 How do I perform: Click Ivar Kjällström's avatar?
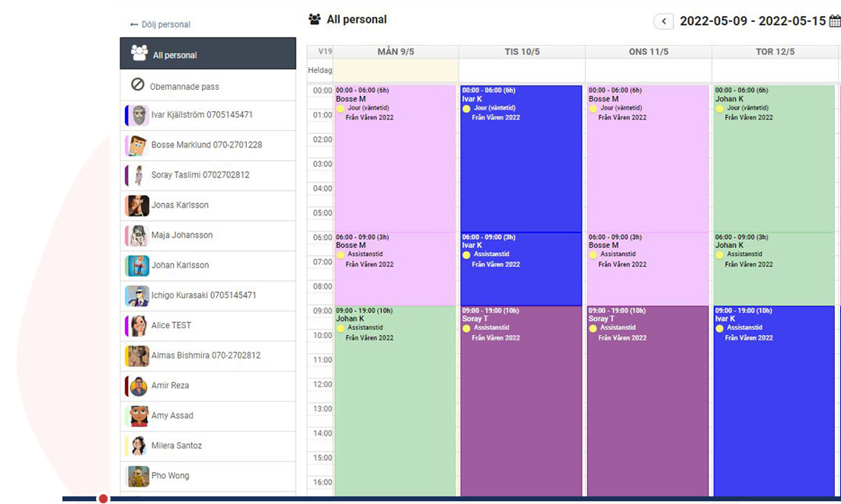(x=138, y=115)
